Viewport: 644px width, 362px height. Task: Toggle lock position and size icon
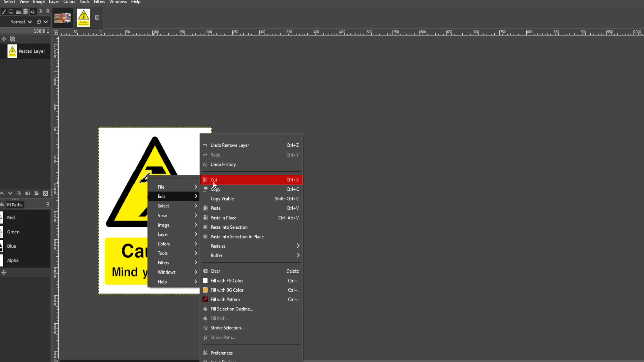point(4,39)
